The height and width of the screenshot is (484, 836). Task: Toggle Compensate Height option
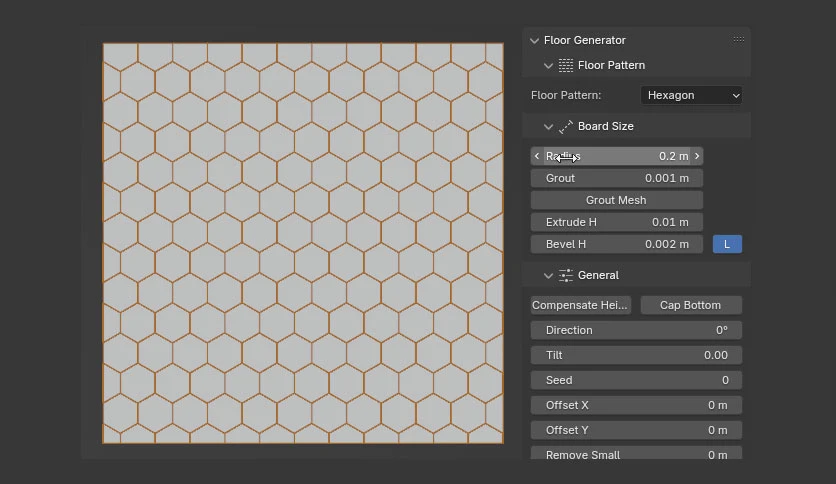pyautogui.click(x=581, y=305)
